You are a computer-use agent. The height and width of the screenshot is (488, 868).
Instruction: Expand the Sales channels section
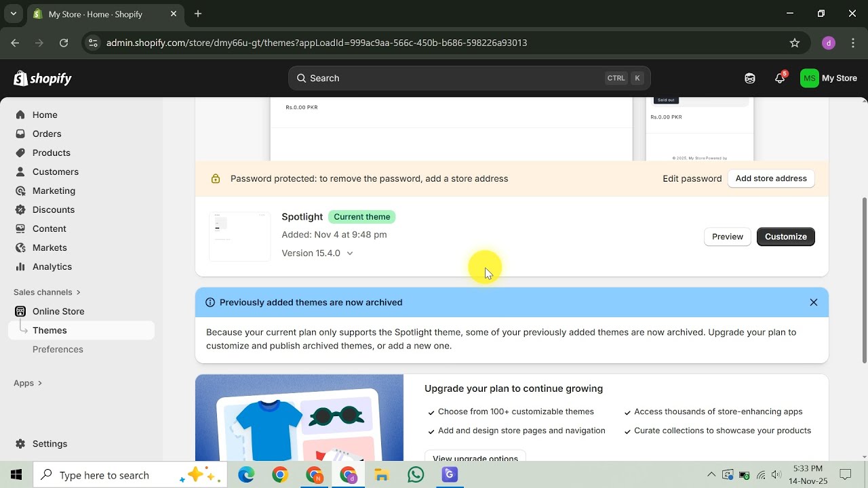[x=47, y=292]
